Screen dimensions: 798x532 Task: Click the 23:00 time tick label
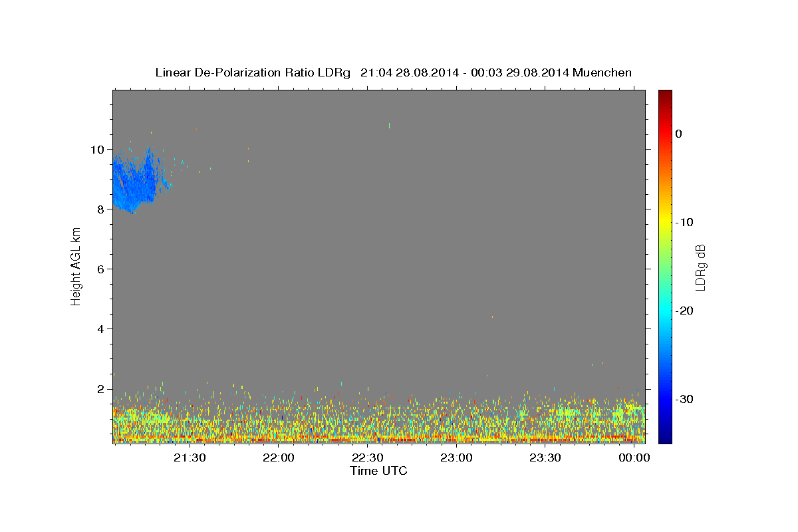[x=456, y=458]
